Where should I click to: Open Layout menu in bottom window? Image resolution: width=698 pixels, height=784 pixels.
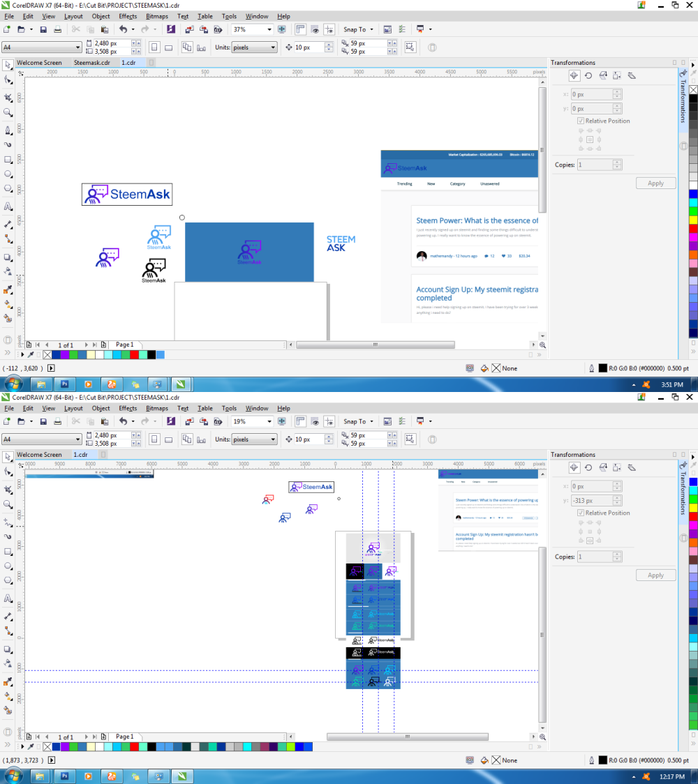click(73, 408)
